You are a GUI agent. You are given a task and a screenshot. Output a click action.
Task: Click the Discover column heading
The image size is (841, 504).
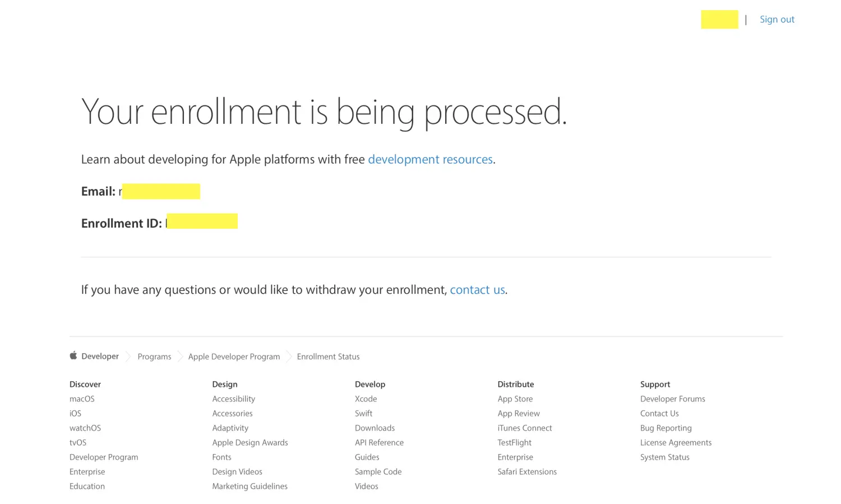(x=85, y=384)
